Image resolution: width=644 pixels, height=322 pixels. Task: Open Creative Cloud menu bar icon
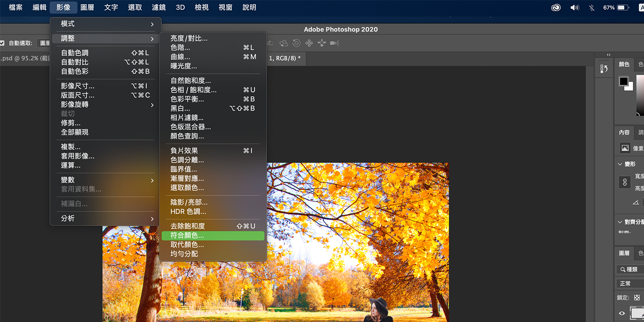pyautogui.click(x=557, y=7)
